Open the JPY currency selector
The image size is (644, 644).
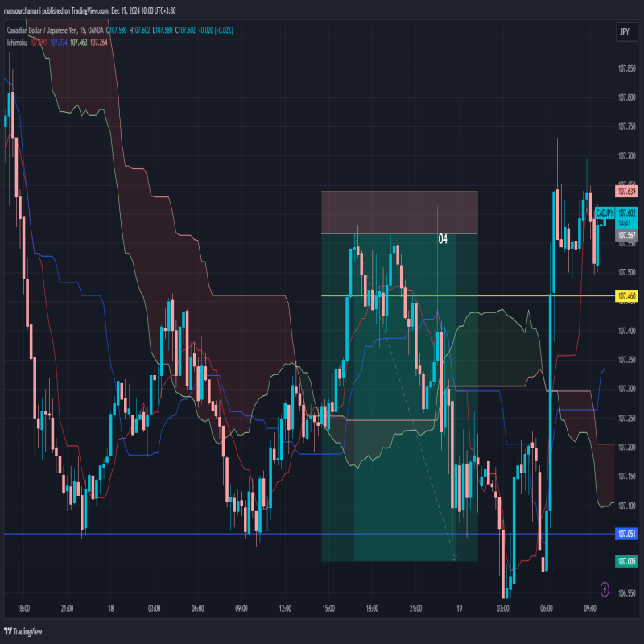[x=624, y=31]
